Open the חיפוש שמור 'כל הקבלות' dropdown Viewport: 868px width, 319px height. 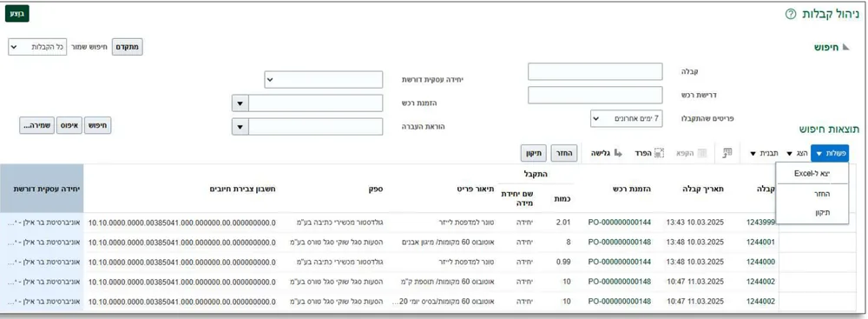click(37, 47)
